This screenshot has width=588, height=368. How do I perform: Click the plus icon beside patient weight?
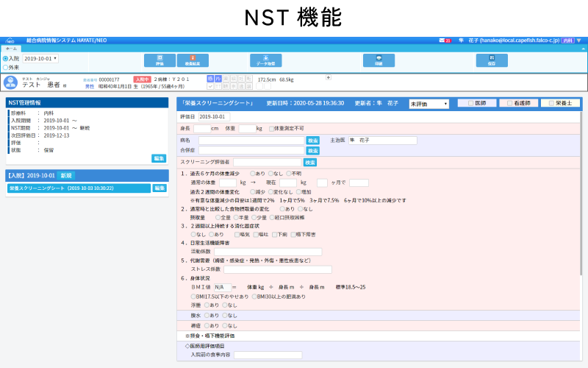[329, 77]
